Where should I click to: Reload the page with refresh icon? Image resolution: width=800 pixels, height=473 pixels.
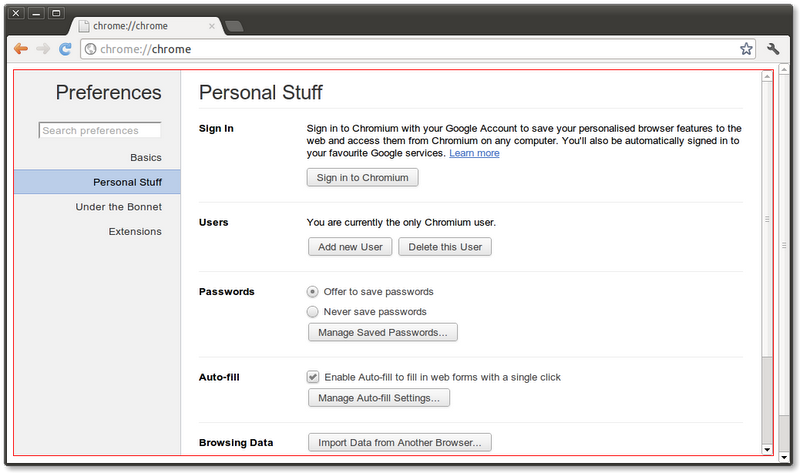click(65, 49)
